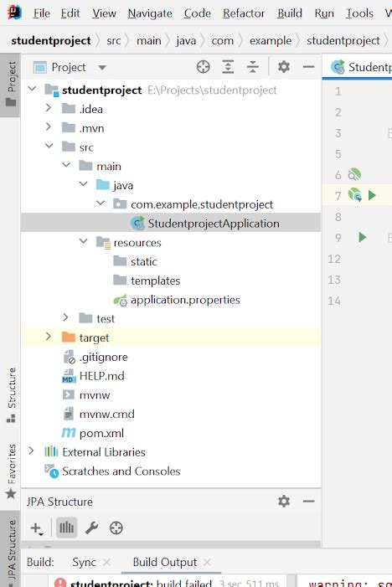The width and height of the screenshot is (392, 587).
Task: Click the JPA Structure wrench icon
Action: [91, 528]
